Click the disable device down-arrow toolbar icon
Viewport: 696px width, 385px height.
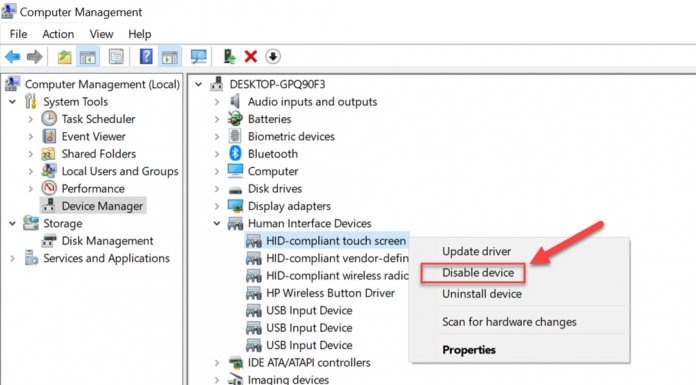[x=273, y=56]
